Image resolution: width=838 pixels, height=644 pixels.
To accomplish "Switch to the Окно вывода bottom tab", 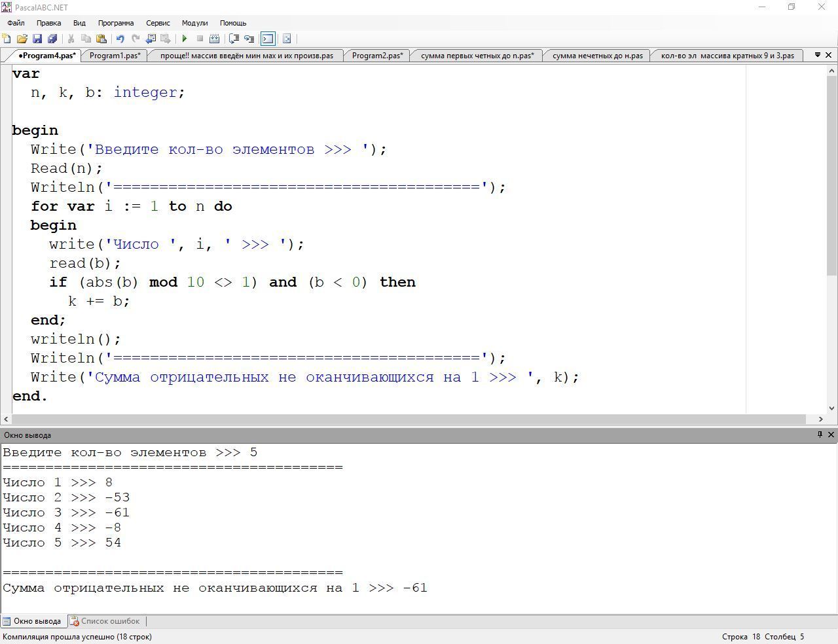I will [x=32, y=621].
